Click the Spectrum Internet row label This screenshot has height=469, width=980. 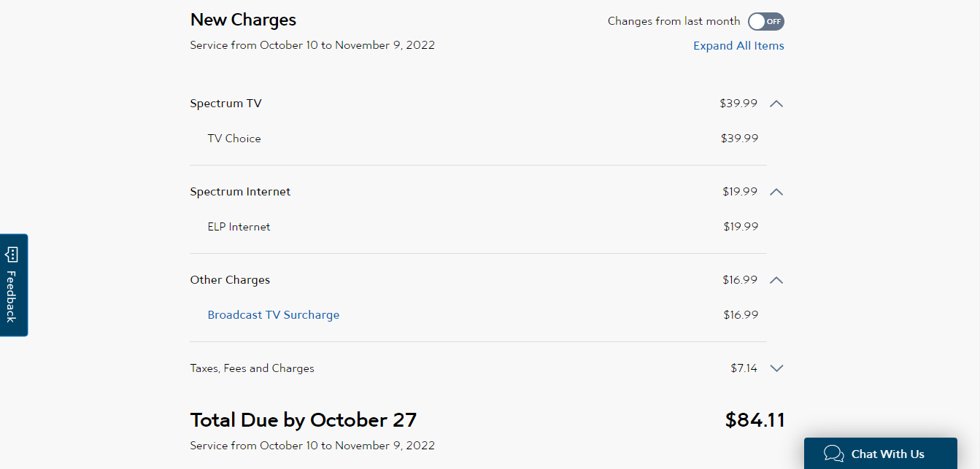tap(240, 192)
